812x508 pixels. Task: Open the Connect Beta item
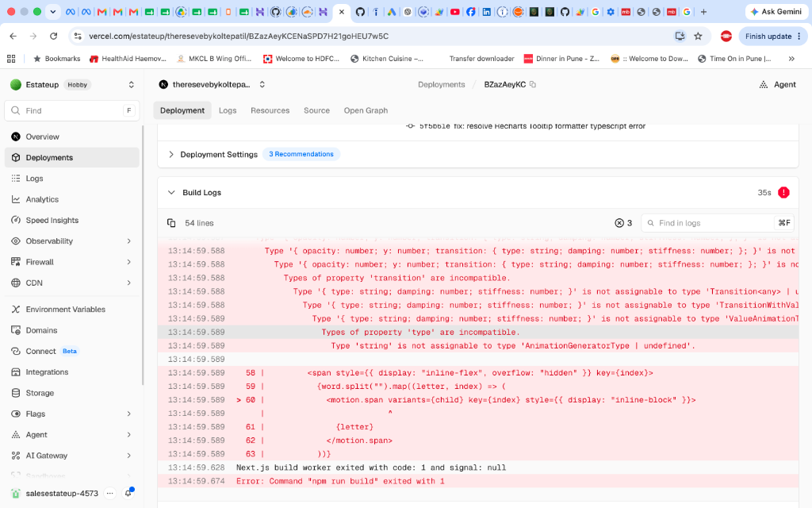coord(71,351)
